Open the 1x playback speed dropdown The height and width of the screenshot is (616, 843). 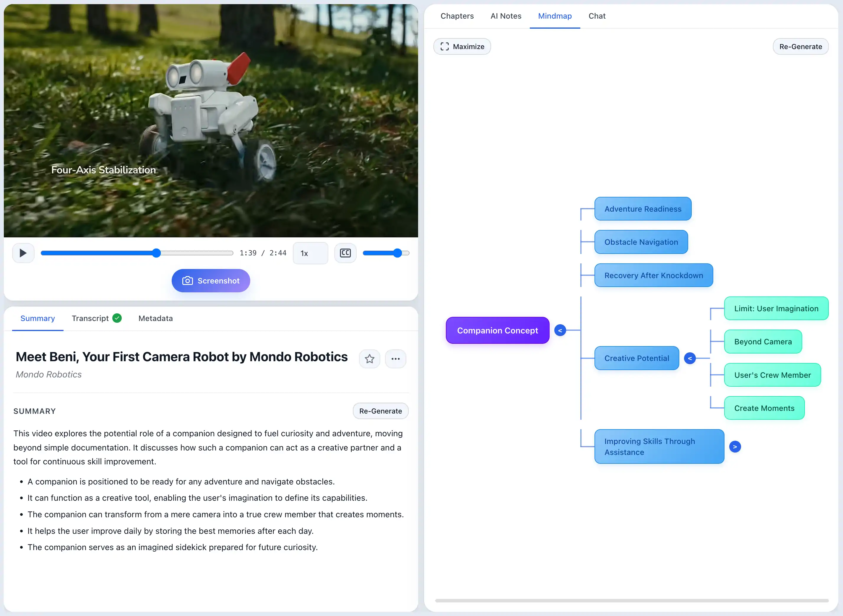point(311,253)
